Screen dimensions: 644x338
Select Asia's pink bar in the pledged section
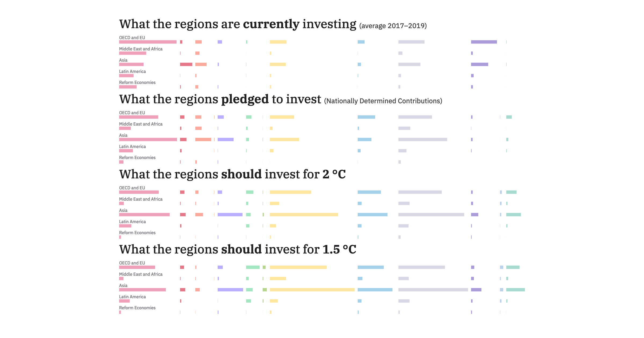pyautogui.click(x=148, y=139)
